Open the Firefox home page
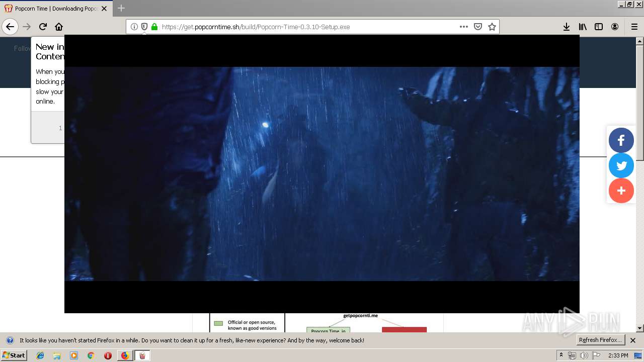The width and height of the screenshot is (644, 362). pos(59,27)
